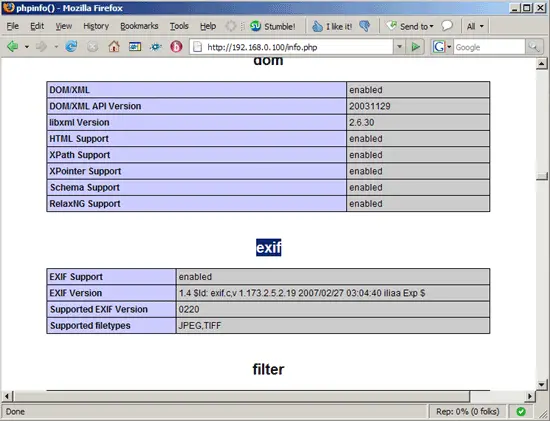The image size is (550, 421).
Task: Click the libxml Version value 2.6.30
Action: pyautogui.click(x=362, y=122)
